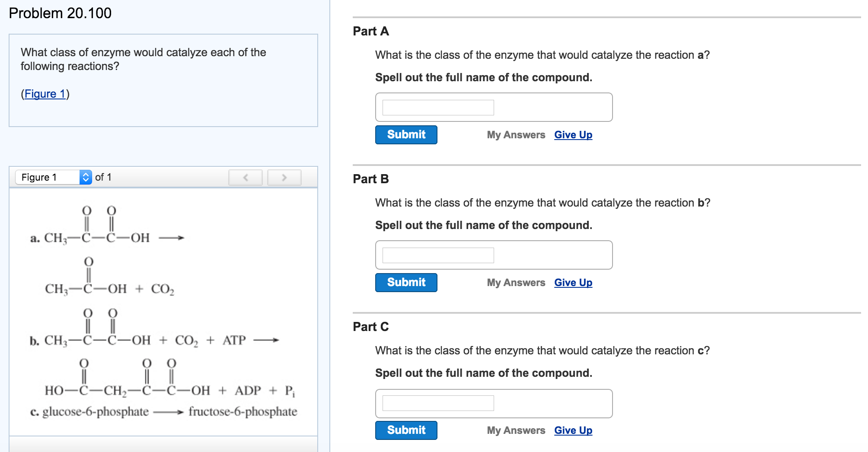View My Answers for Part A
Image resolution: width=868 pixels, height=452 pixels.
(516, 135)
